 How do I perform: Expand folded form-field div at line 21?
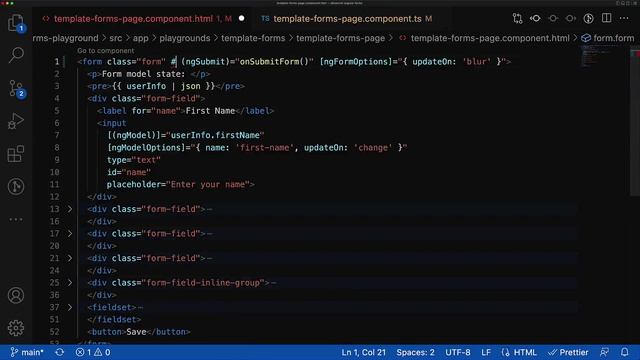[x=70, y=258]
